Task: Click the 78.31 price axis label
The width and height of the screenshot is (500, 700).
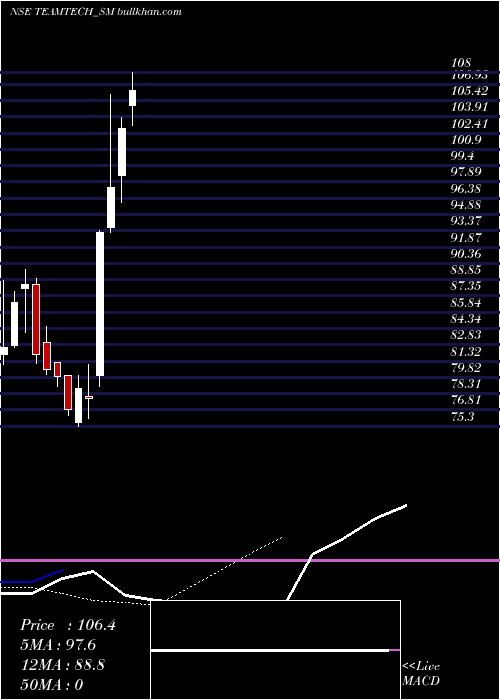Action: click(466, 384)
